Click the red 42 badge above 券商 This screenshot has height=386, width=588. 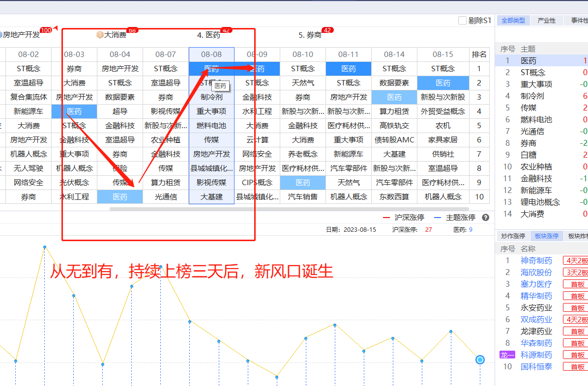(327, 30)
